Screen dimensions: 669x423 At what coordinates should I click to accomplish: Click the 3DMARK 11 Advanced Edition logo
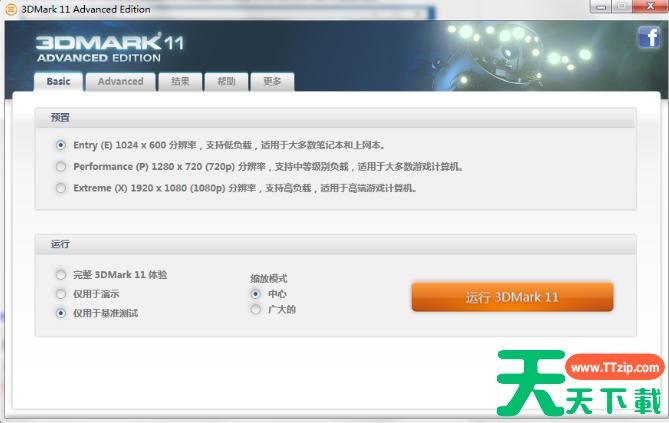(110, 47)
